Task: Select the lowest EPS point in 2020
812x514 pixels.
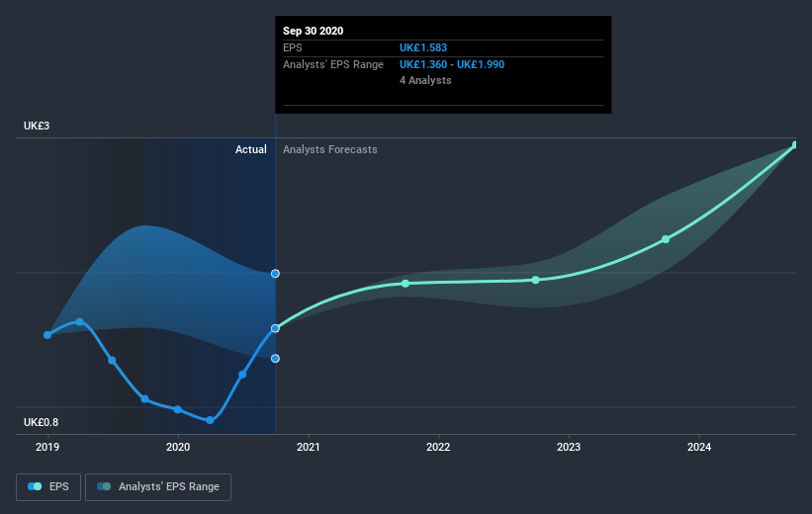Action: click(210, 420)
